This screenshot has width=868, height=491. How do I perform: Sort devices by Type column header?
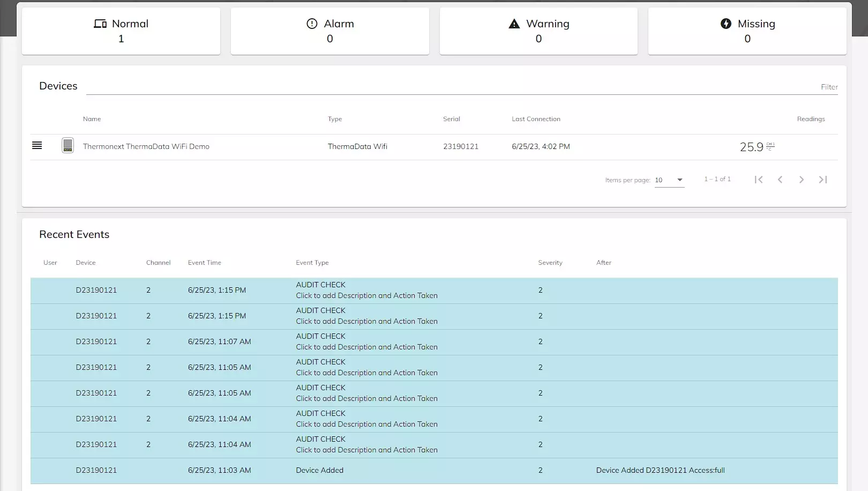pos(335,119)
